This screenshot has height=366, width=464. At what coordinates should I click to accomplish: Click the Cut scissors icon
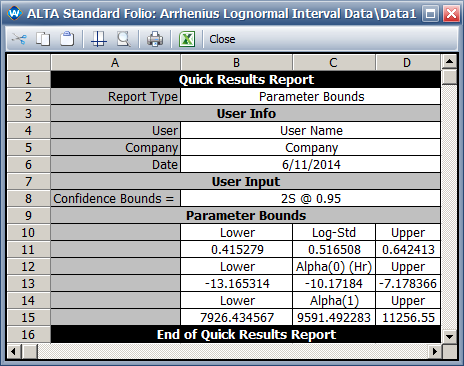pyautogui.click(x=19, y=39)
